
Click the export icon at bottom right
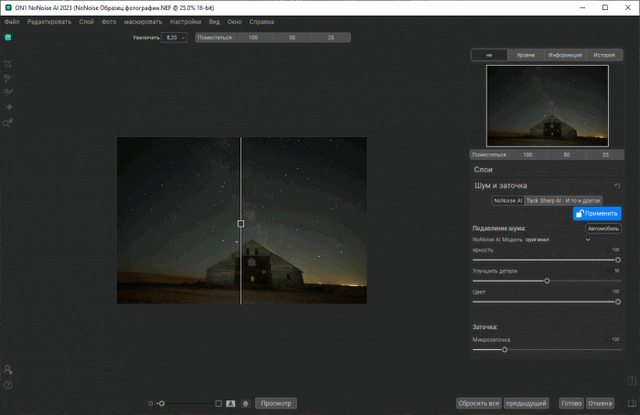click(631, 380)
